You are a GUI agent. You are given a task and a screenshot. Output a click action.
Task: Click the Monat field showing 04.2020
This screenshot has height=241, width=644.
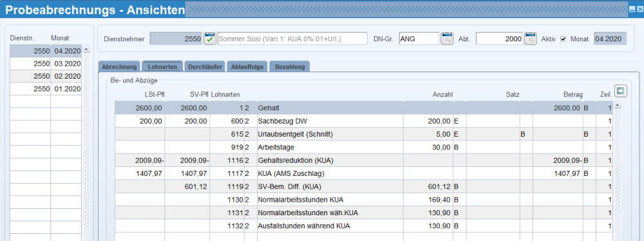click(611, 39)
